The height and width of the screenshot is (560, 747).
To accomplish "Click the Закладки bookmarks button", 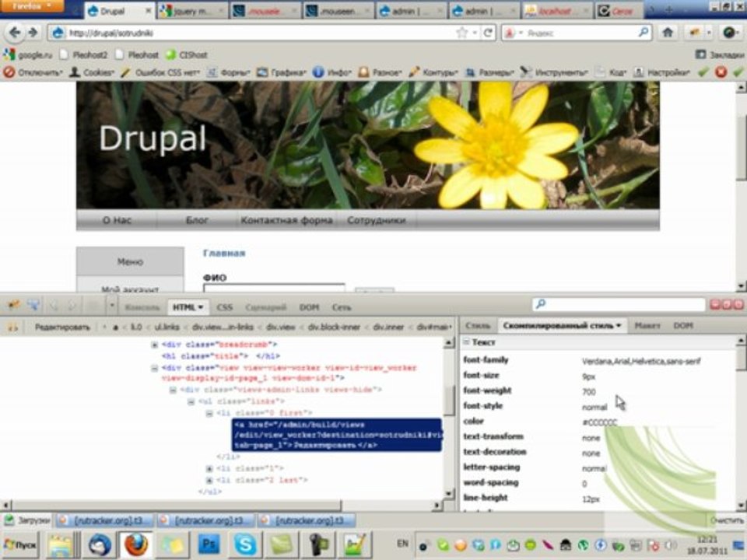I will coord(719,54).
